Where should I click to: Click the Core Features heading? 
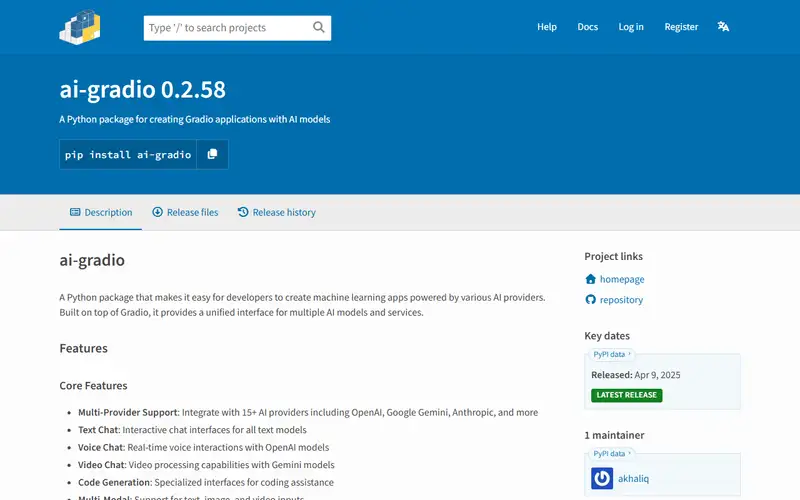point(93,386)
